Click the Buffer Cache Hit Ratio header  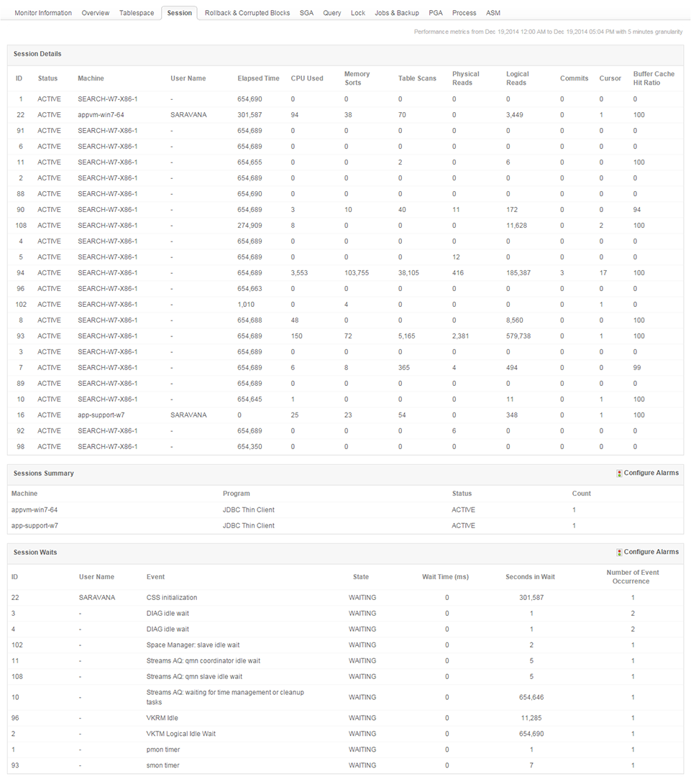[x=654, y=78]
